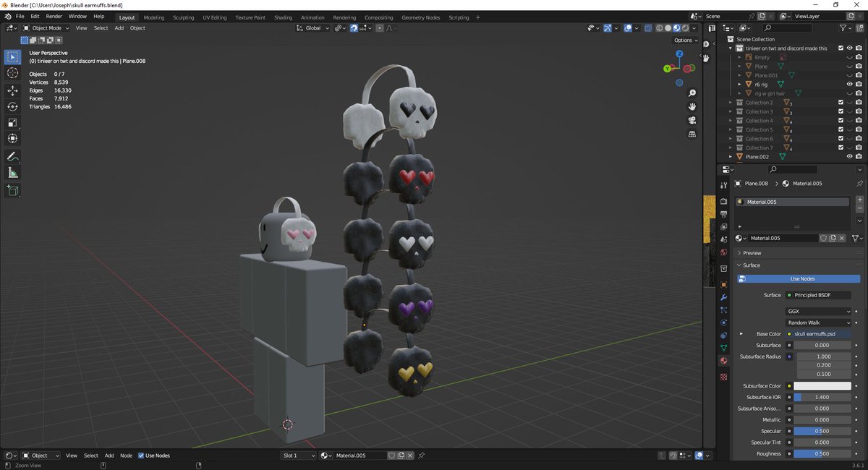Expand Collection 3 in outliner
This screenshot has width=868, height=470.
(x=731, y=111)
